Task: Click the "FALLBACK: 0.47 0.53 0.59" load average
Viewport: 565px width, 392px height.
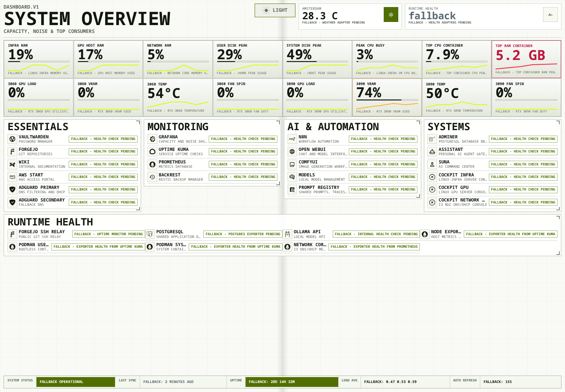Action: [390, 382]
